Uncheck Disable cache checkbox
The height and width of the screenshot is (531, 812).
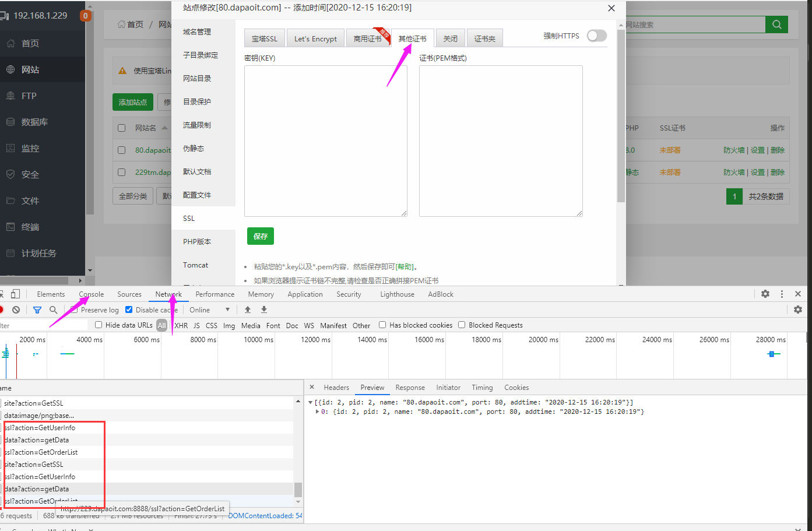129,310
